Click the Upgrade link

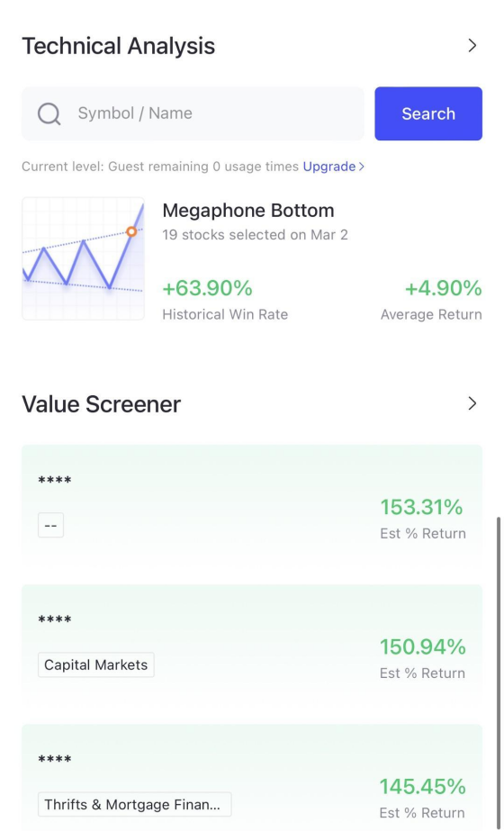click(x=329, y=167)
